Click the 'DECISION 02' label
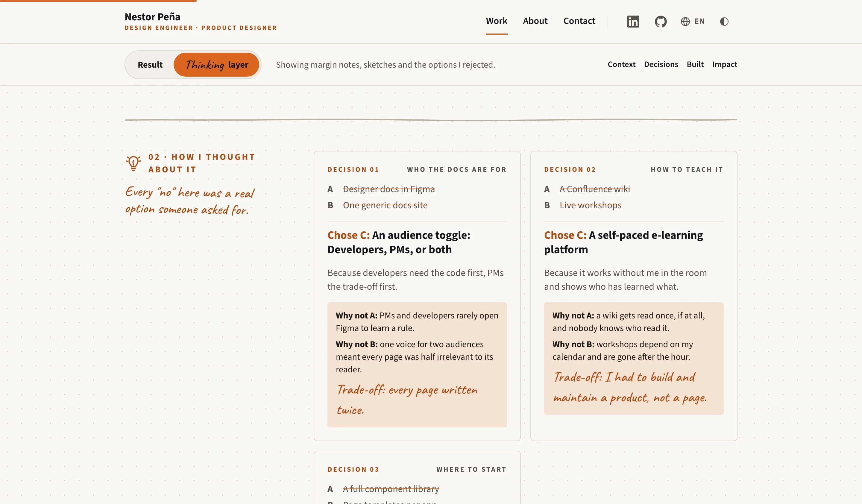 point(570,170)
